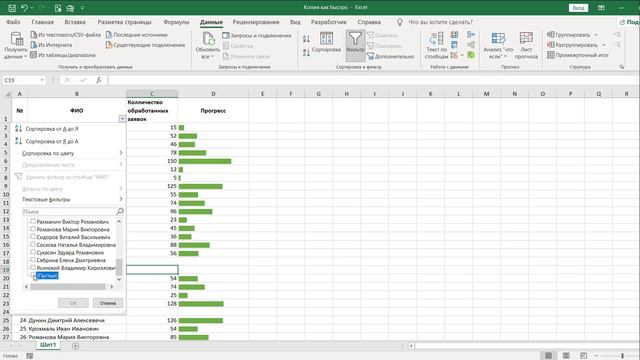This screenshot has height=360, width=640.
Task: Tick 'Елена Дмитриевна' filter checkbox
Action: pyautogui.click(x=33, y=260)
